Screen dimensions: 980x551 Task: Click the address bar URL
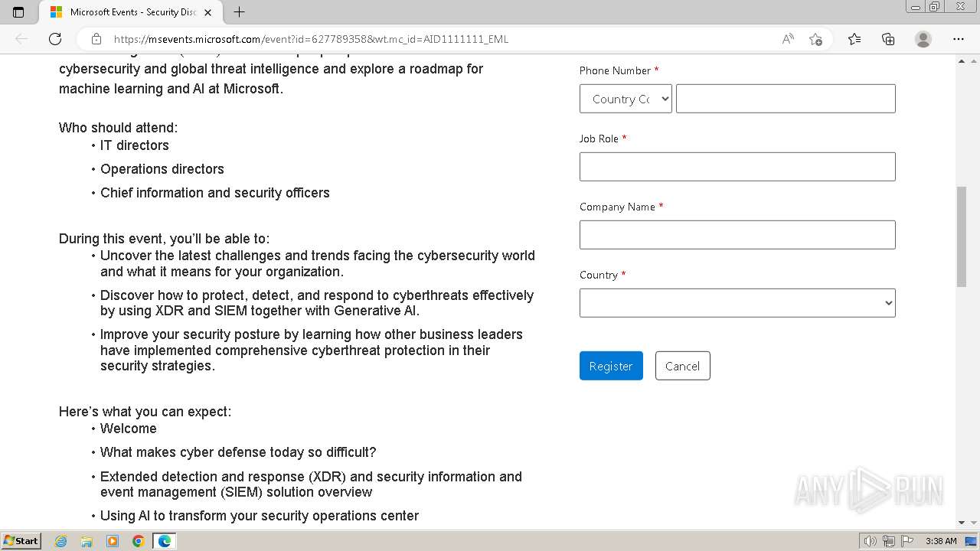311,39
